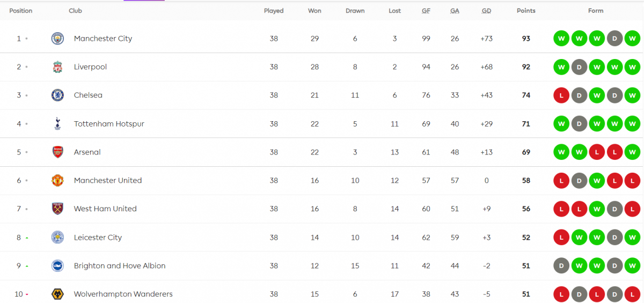Click the Arsenal club crest
The height and width of the screenshot is (303, 644).
[57, 152]
